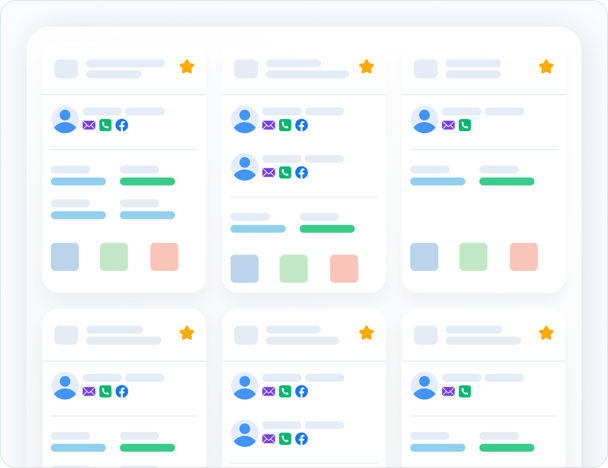Screen dimensions: 608x468
Task: Click the email icon in the bottom-left card
Action: click(x=89, y=391)
